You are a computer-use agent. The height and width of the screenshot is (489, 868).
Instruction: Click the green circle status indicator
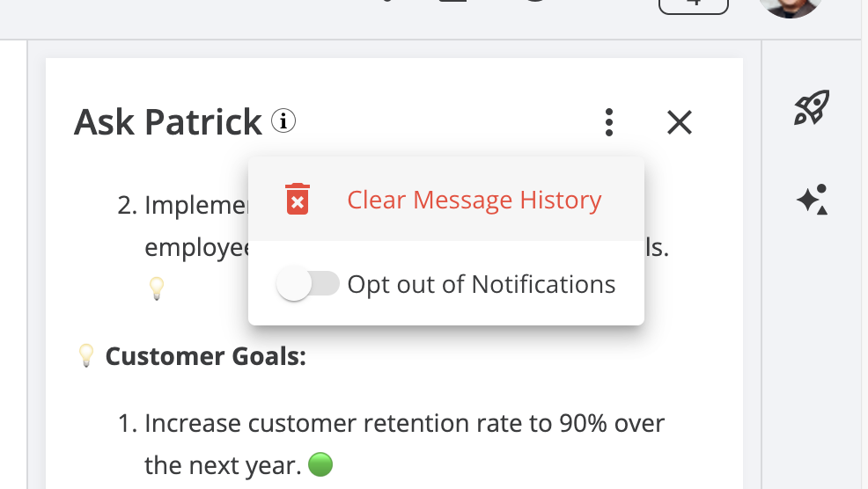coord(320,463)
